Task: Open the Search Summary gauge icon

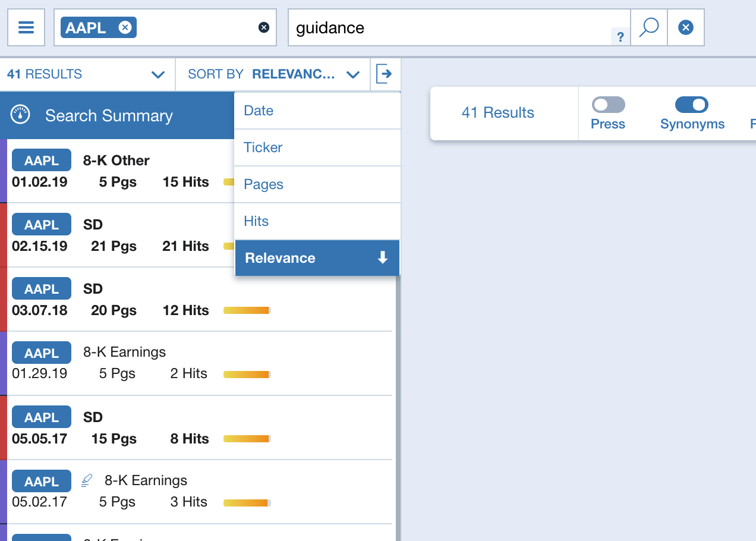Action: pyautogui.click(x=21, y=115)
